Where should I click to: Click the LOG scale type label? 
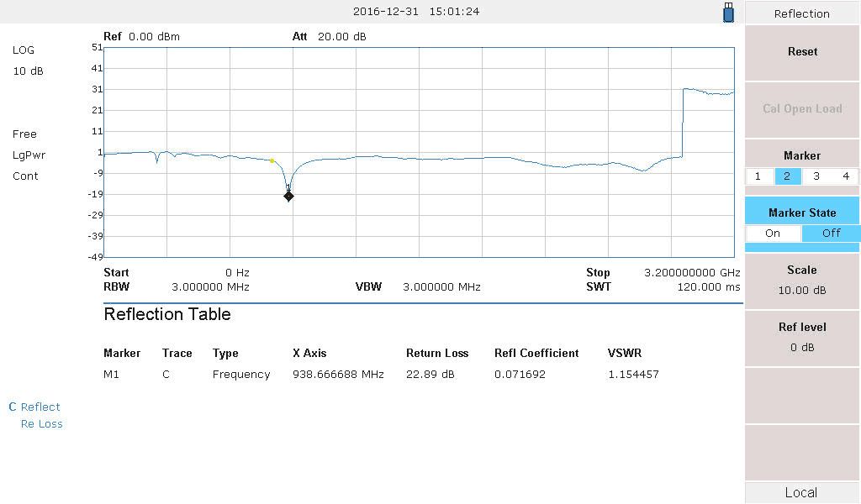coord(23,50)
